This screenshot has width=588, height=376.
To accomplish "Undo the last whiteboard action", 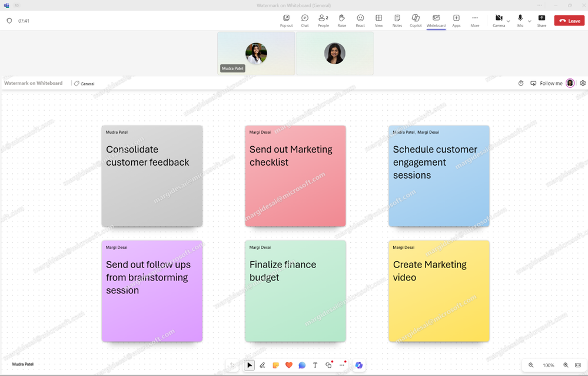I will [x=232, y=365].
